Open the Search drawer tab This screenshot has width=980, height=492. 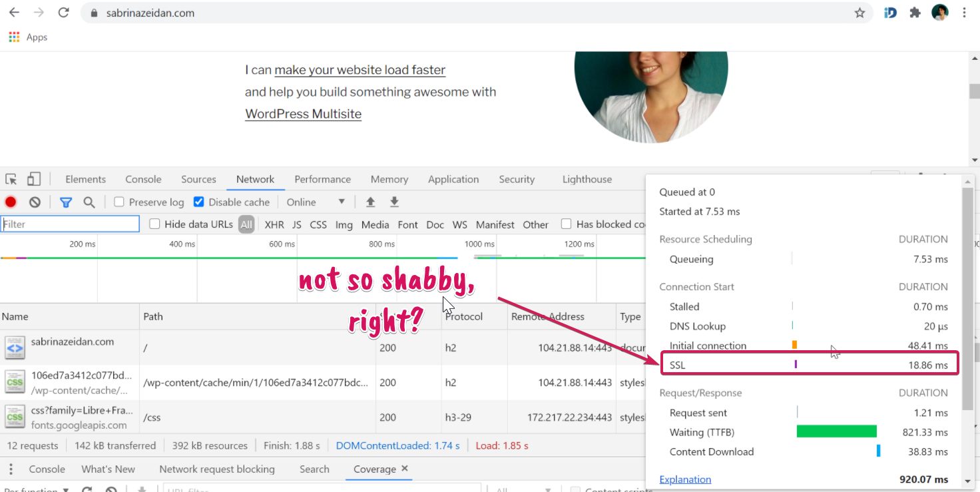click(314, 469)
